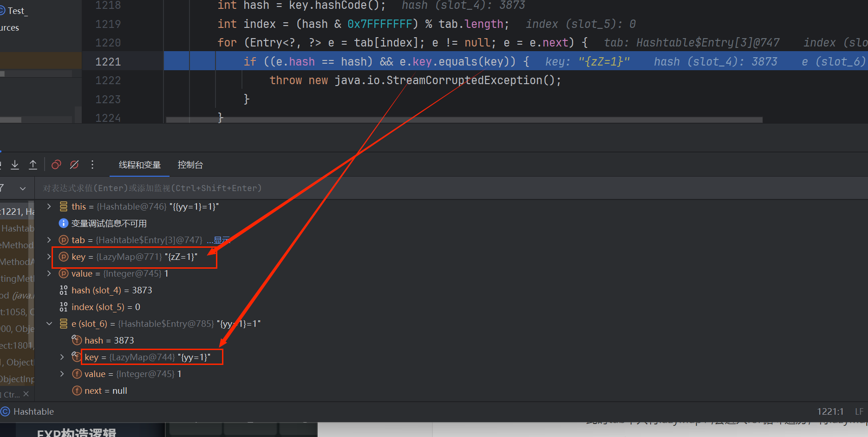
Task: Open the three-dot more actions menu
Action: [x=92, y=165]
